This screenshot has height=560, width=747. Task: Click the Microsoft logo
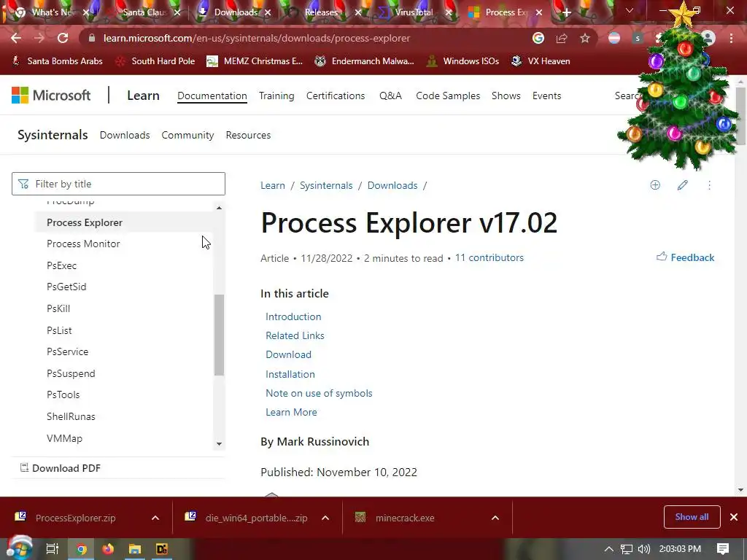click(51, 96)
